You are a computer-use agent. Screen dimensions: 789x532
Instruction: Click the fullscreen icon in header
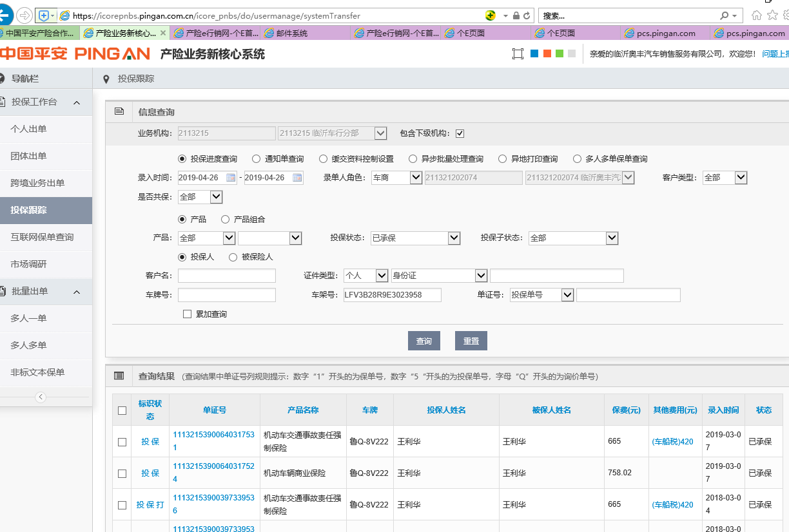[x=518, y=54]
